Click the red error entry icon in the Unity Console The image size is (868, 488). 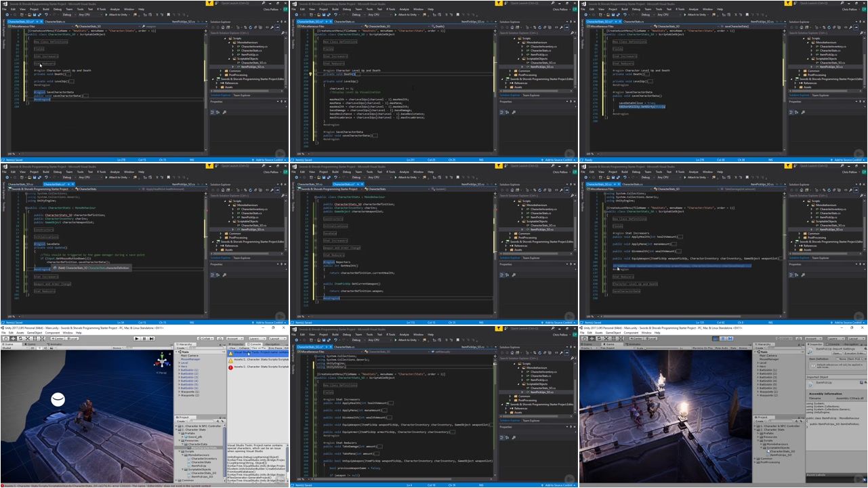click(x=230, y=367)
